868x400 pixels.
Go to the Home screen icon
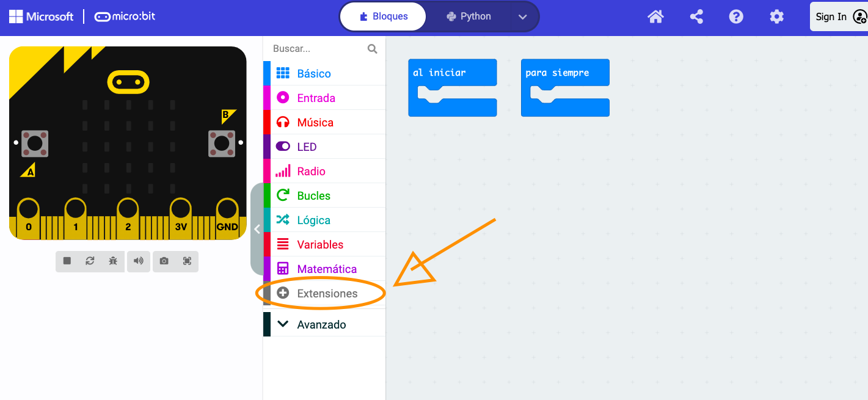point(655,16)
